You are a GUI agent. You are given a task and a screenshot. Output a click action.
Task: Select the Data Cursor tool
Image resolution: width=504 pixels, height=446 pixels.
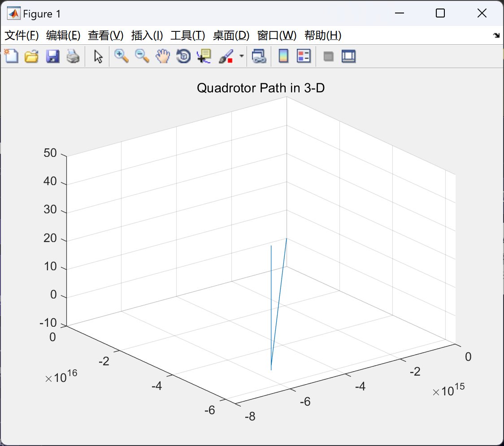click(x=204, y=56)
